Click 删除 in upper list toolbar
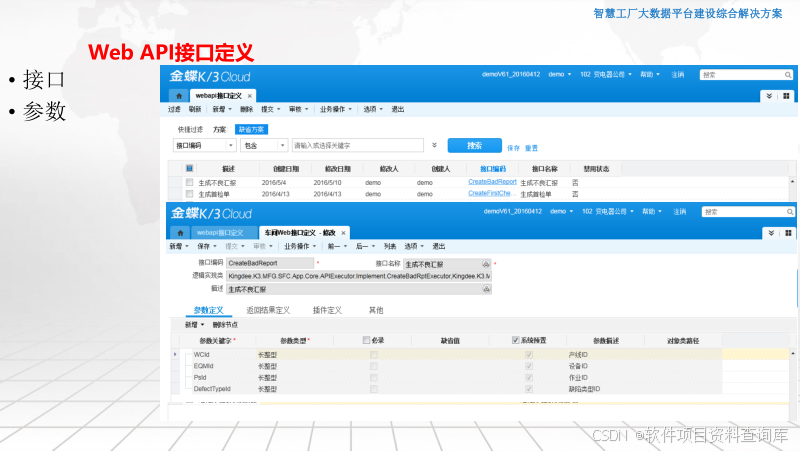800x451 pixels. tap(246, 109)
